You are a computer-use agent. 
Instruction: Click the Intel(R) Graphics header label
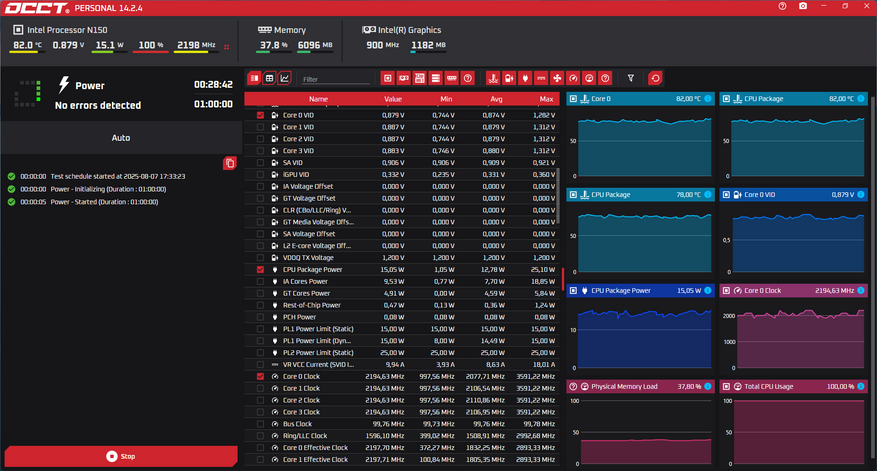tap(409, 30)
